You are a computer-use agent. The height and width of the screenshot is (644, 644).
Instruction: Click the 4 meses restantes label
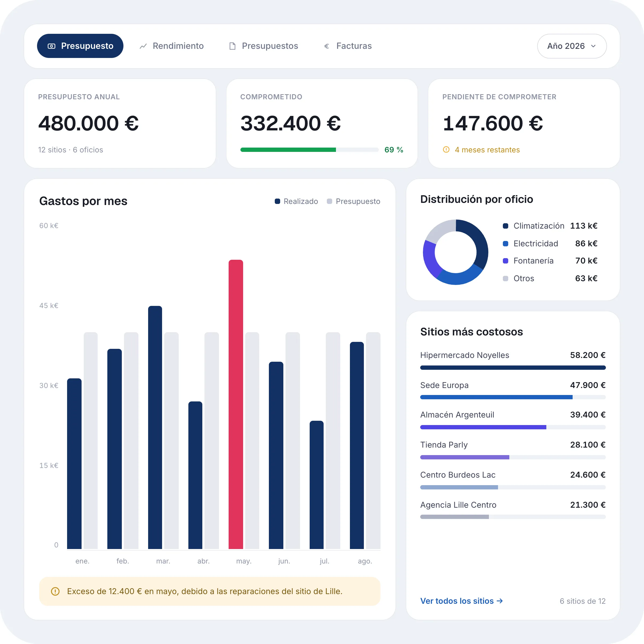click(487, 150)
